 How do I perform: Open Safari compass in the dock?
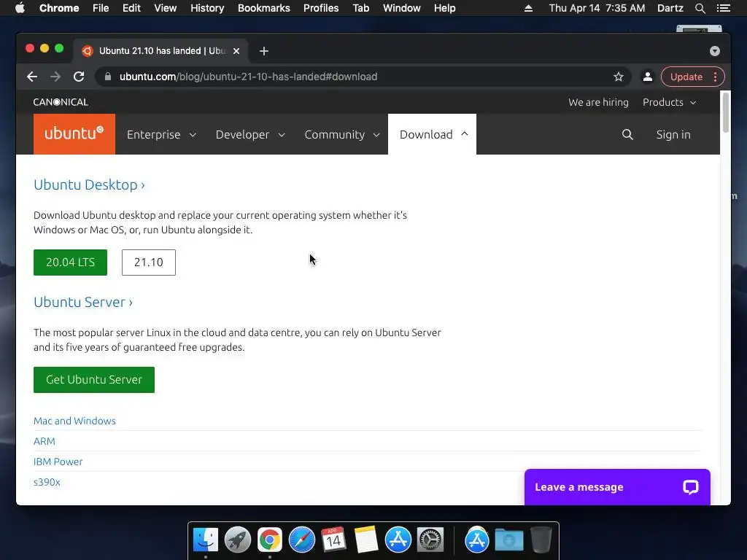[302, 540]
